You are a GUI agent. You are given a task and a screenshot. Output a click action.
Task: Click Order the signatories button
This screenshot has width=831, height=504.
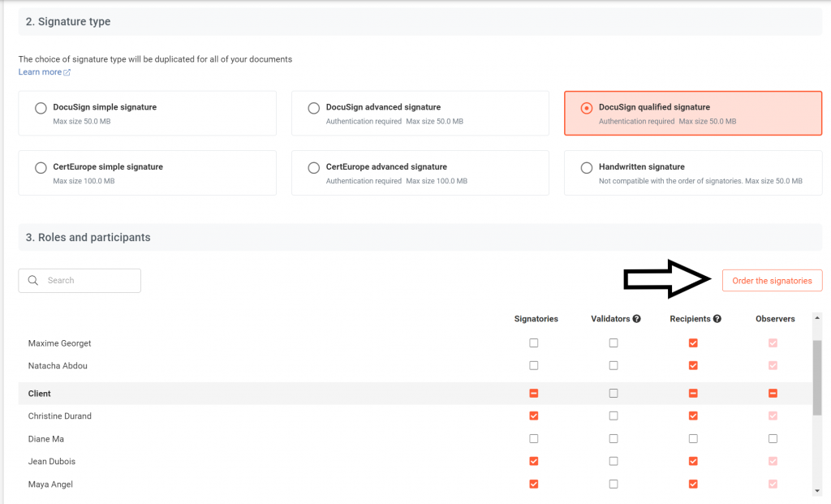click(772, 281)
